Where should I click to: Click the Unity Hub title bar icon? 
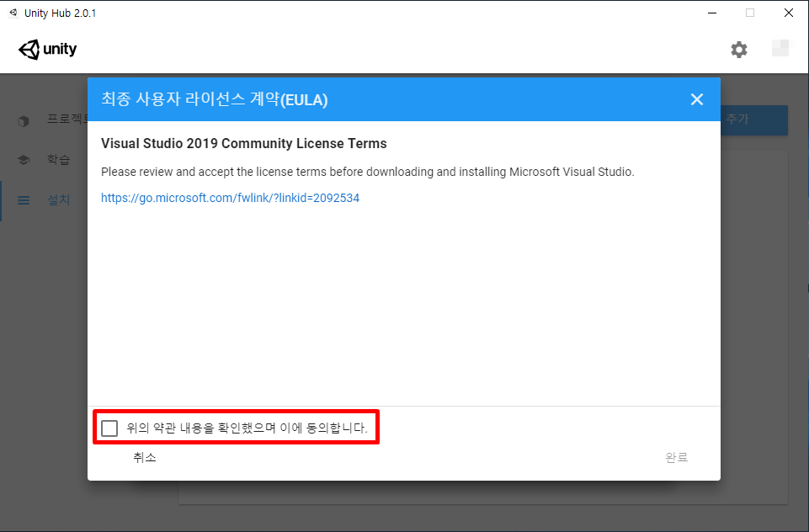click(13, 13)
